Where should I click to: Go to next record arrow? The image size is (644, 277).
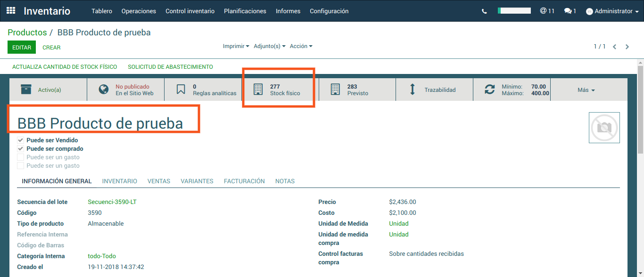point(627,47)
